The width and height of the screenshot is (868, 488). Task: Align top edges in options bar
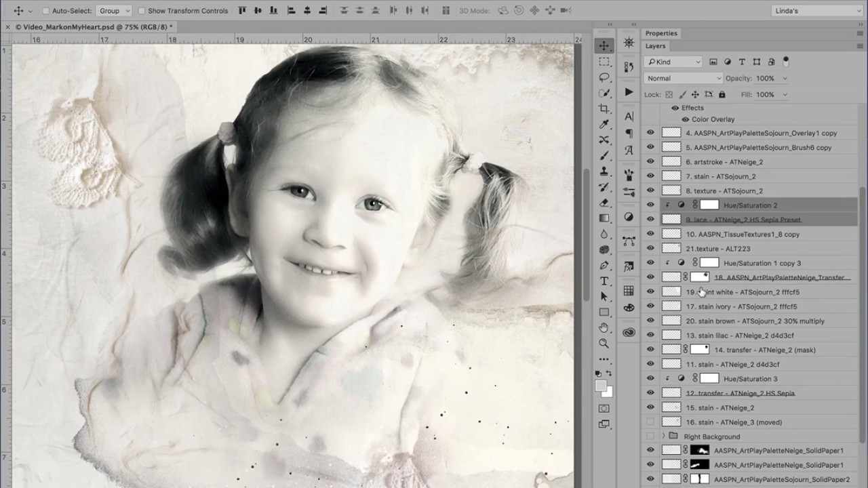[243, 11]
